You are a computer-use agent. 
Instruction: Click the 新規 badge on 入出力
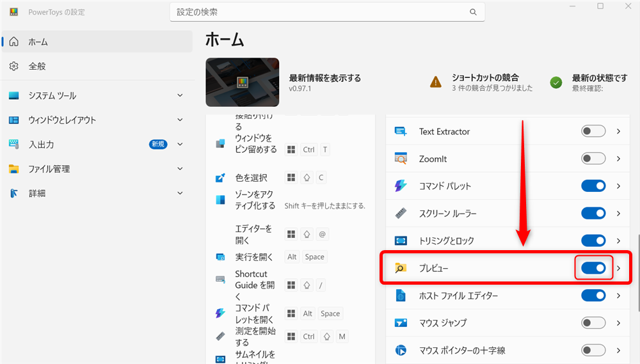[158, 144]
